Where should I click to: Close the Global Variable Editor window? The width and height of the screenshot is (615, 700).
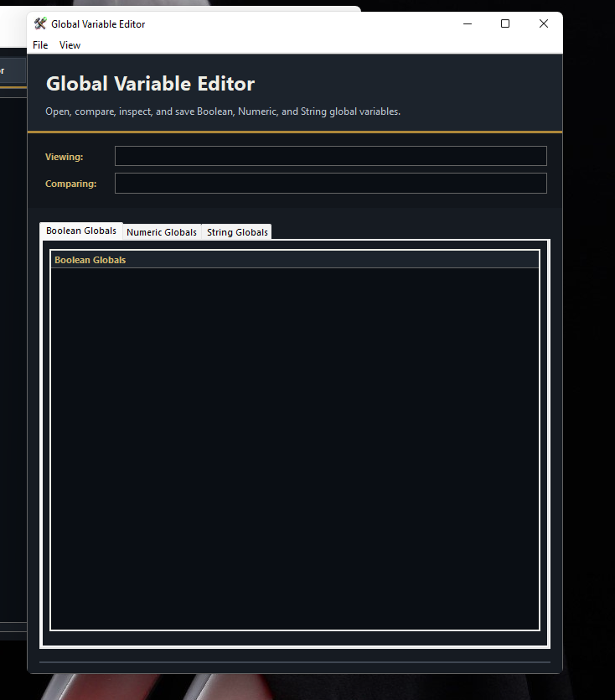(544, 23)
